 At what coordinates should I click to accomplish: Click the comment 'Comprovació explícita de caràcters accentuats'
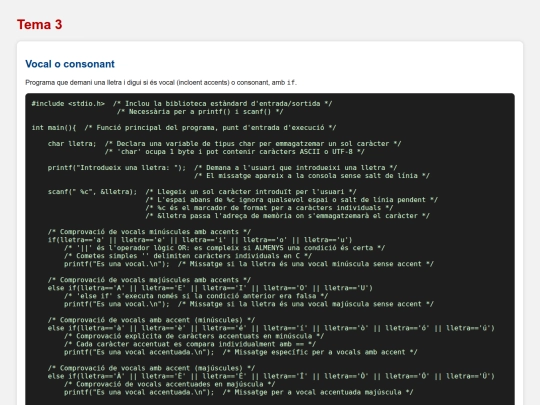point(194,336)
